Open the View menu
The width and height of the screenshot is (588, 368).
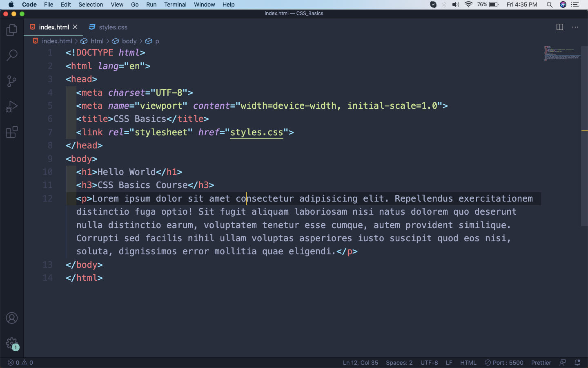(x=117, y=4)
